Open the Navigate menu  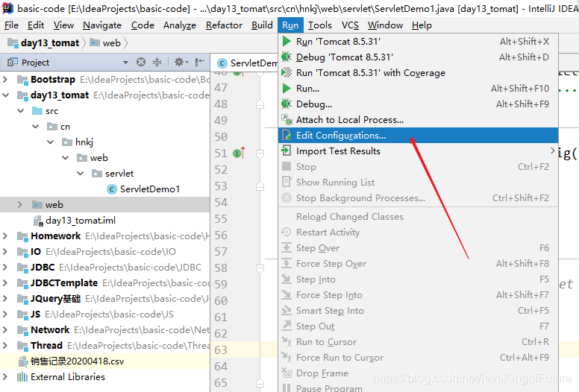tap(102, 25)
